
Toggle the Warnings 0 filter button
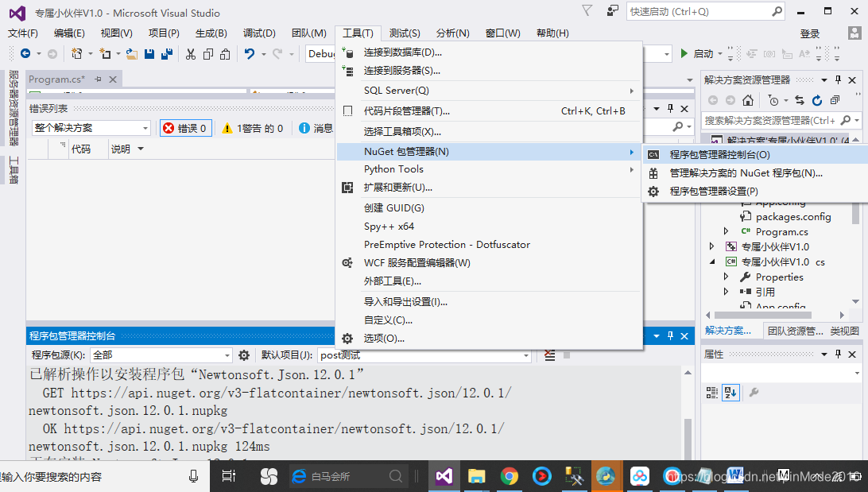[253, 129]
